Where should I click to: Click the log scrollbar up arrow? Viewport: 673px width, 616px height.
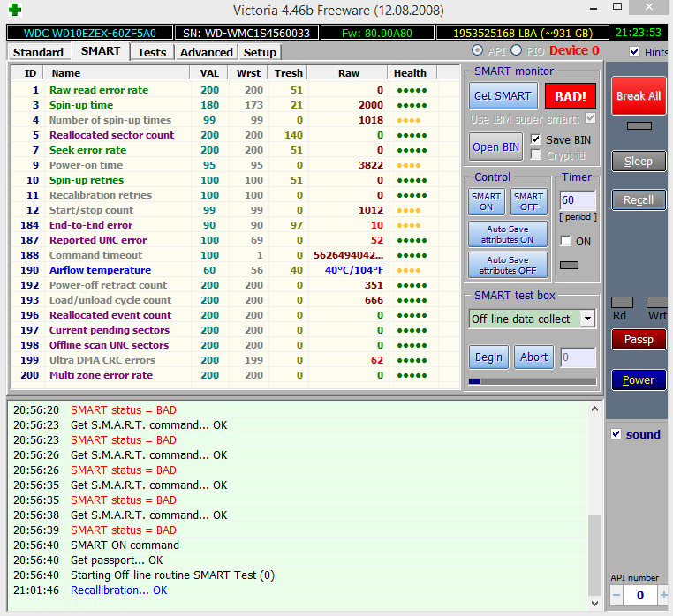pyautogui.click(x=594, y=409)
